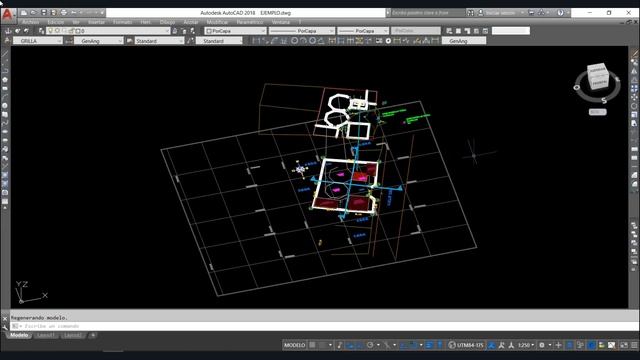Toggle polar tracking in status bar

coord(370,345)
